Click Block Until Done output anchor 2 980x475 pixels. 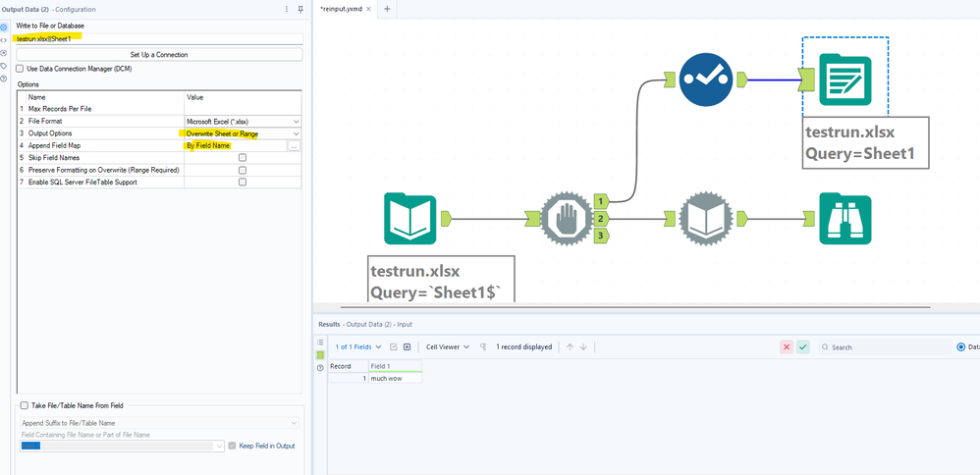coord(601,219)
